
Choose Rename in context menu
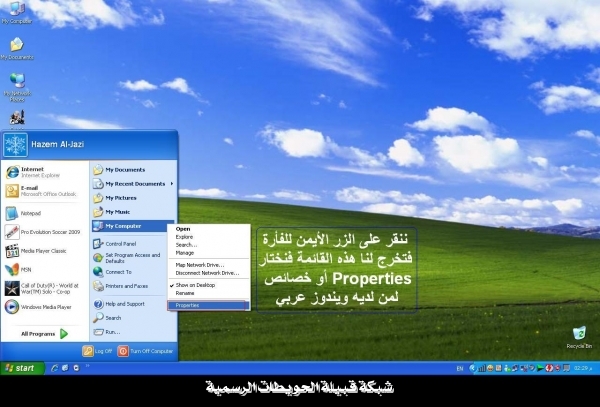click(x=209, y=293)
